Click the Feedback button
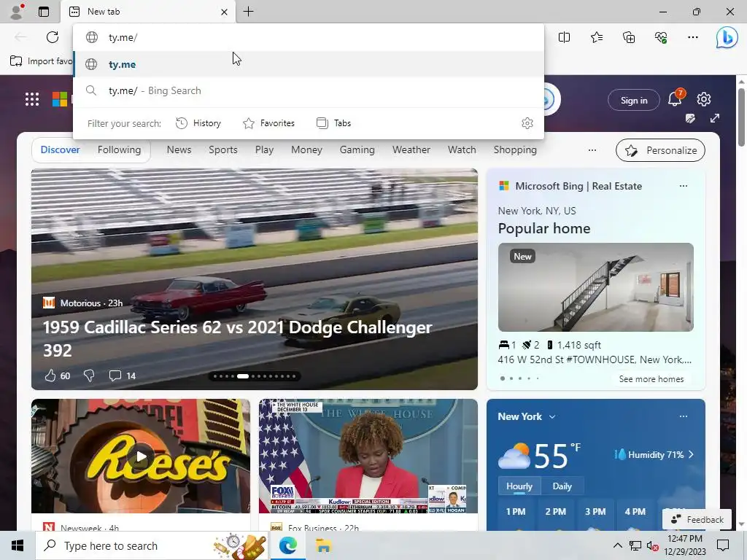 (x=697, y=519)
